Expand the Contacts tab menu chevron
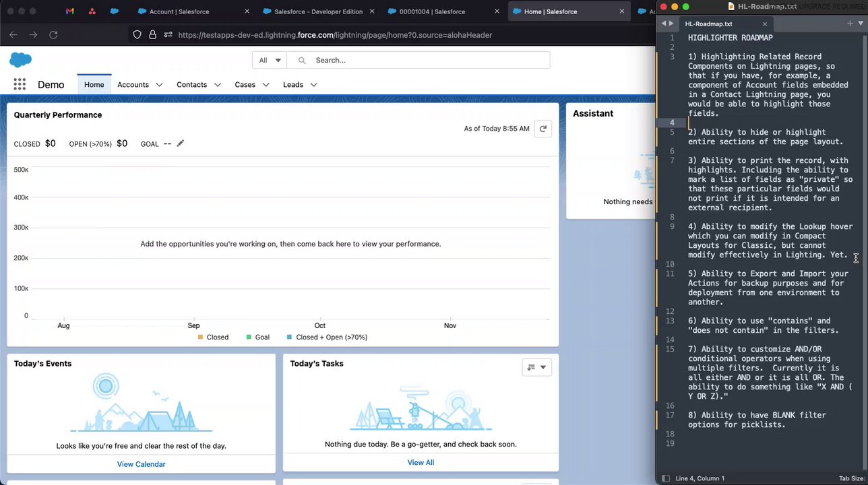This screenshot has width=868, height=485. [217, 85]
